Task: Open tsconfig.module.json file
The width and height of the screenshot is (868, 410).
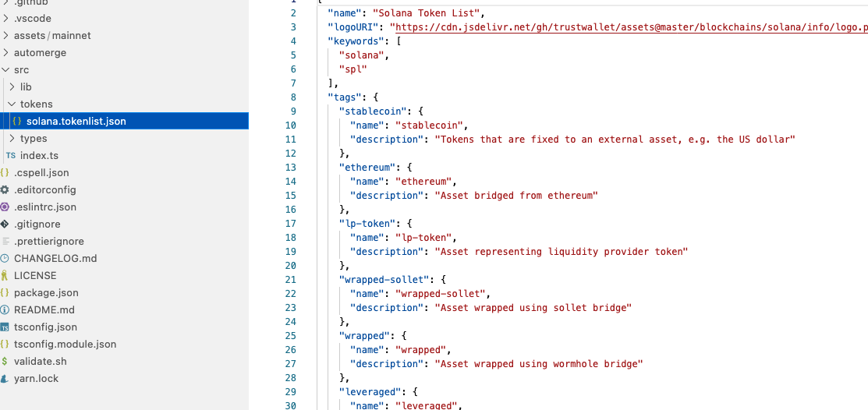Action: tap(66, 345)
